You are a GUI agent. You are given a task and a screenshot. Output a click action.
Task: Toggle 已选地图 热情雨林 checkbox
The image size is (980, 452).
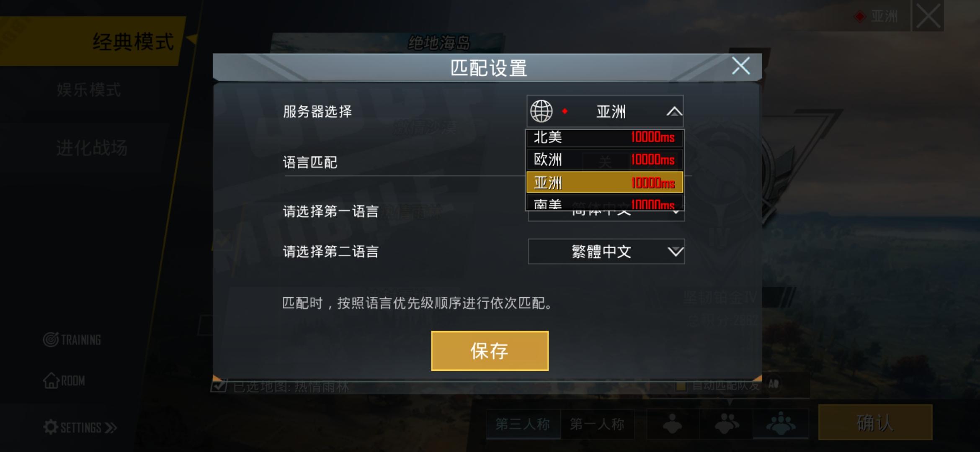(219, 385)
